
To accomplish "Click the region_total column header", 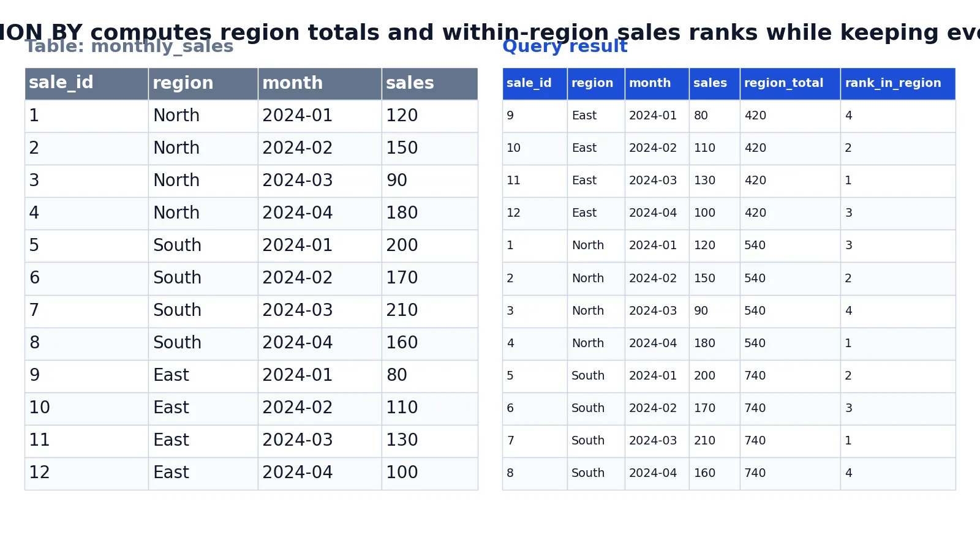I will click(x=790, y=84).
